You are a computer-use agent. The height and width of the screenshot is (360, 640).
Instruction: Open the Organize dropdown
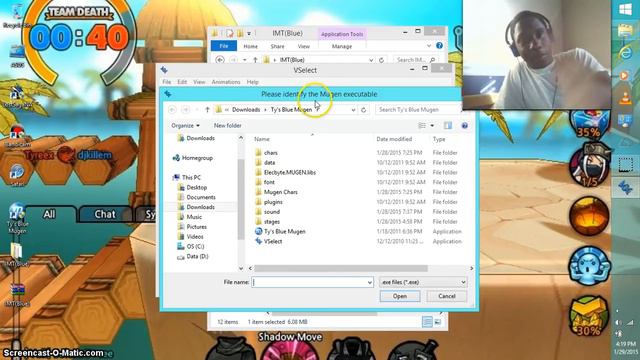tap(185, 126)
